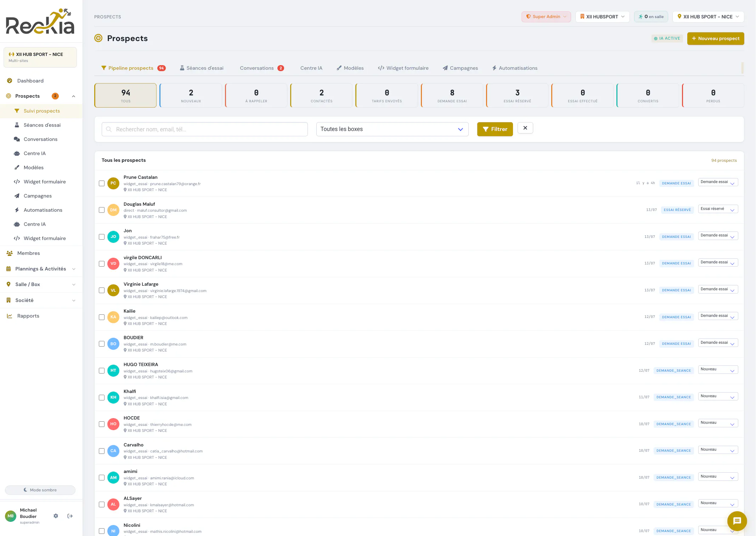Click the logout icon in the user panel
Screen dimensions: 756x536
[70, 516]
